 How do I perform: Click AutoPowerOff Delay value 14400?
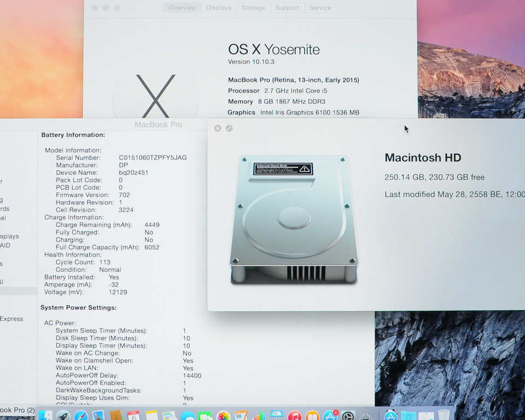[192, 376]
